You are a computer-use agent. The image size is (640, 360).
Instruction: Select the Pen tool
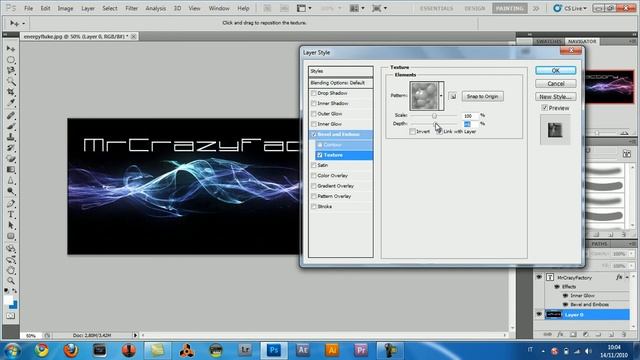click(x=11, y=204)
